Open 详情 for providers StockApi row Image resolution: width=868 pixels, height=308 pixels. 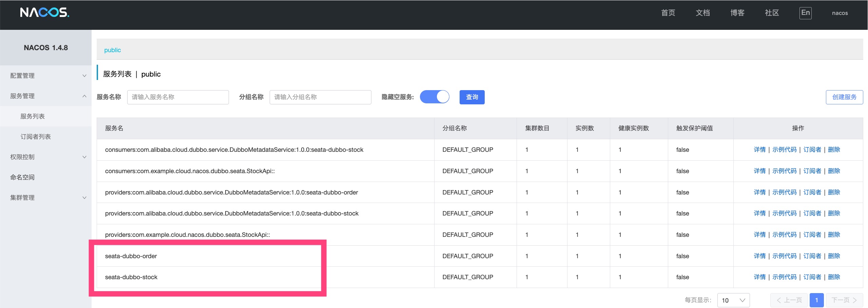point(759,234)
